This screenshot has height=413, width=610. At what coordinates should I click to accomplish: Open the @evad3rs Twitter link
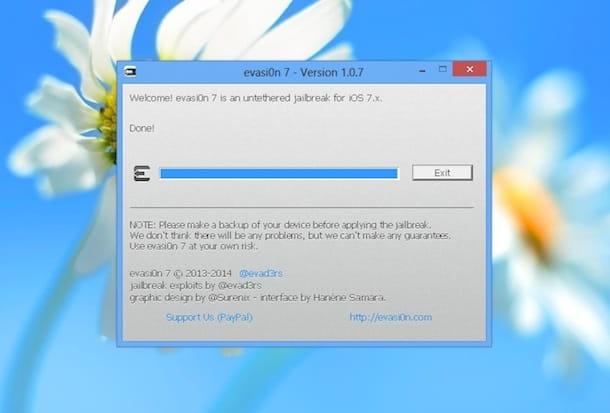coord(261,273)
